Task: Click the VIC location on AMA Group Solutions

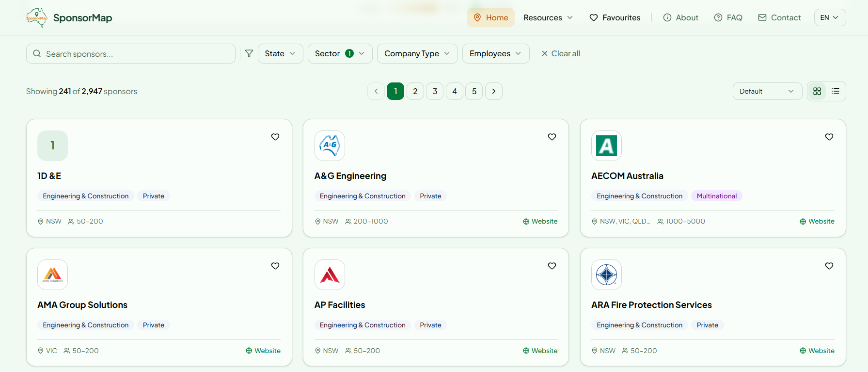Action: tap(47, 351)
